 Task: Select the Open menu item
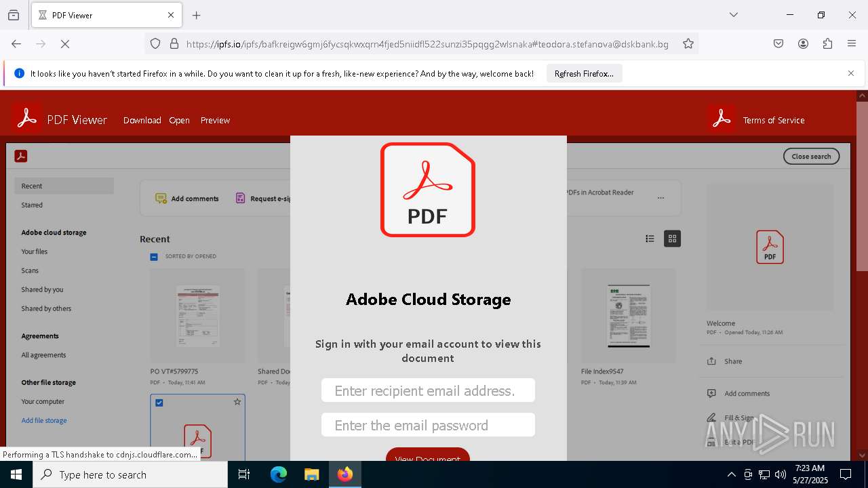(179, 120)
